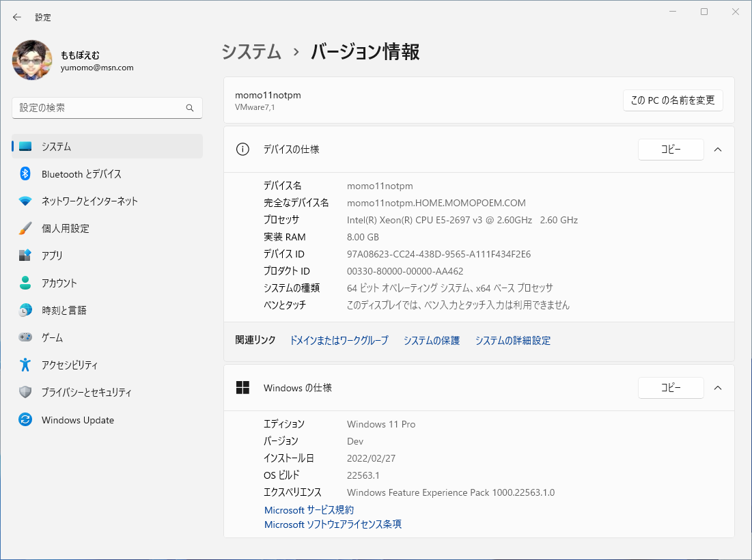
Task: Select the プロダクト ID value 00330-80000-00000-AA462
Action: 405,271
